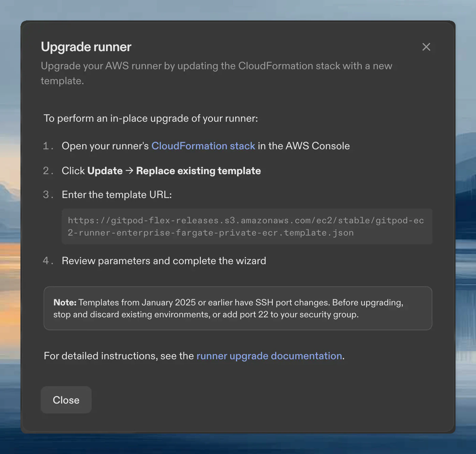Click the step 2 Update instruction text
The height and width of the screenshot is (454, 476).
(161, 170)
